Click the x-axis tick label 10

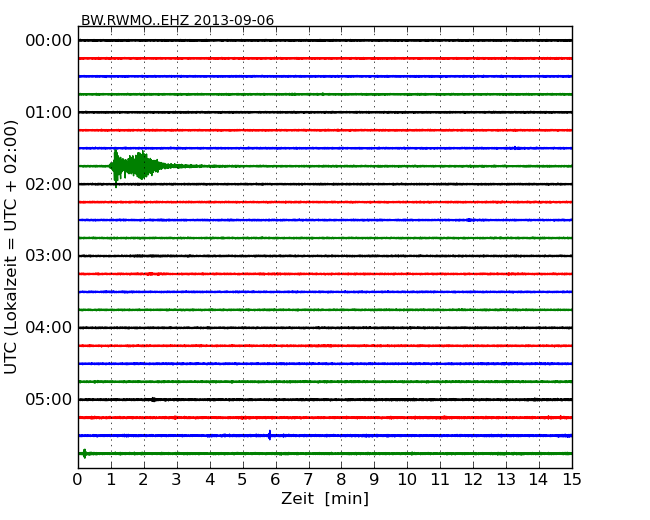407,479
